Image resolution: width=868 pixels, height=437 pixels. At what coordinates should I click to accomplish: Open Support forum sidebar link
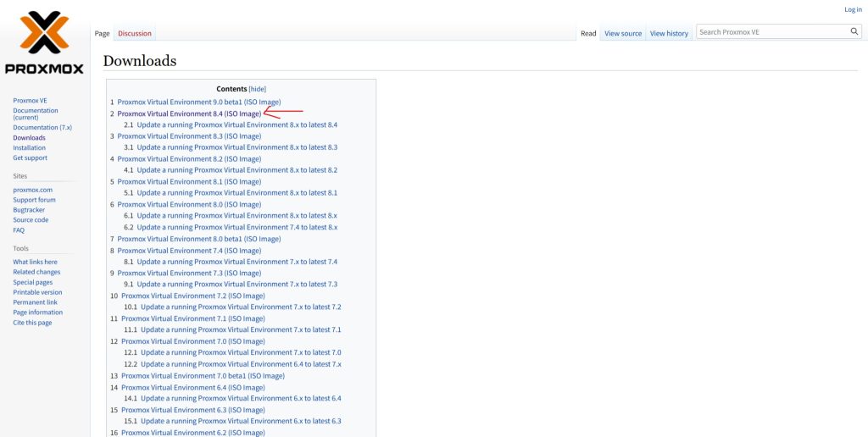click(x=34, y=200)
